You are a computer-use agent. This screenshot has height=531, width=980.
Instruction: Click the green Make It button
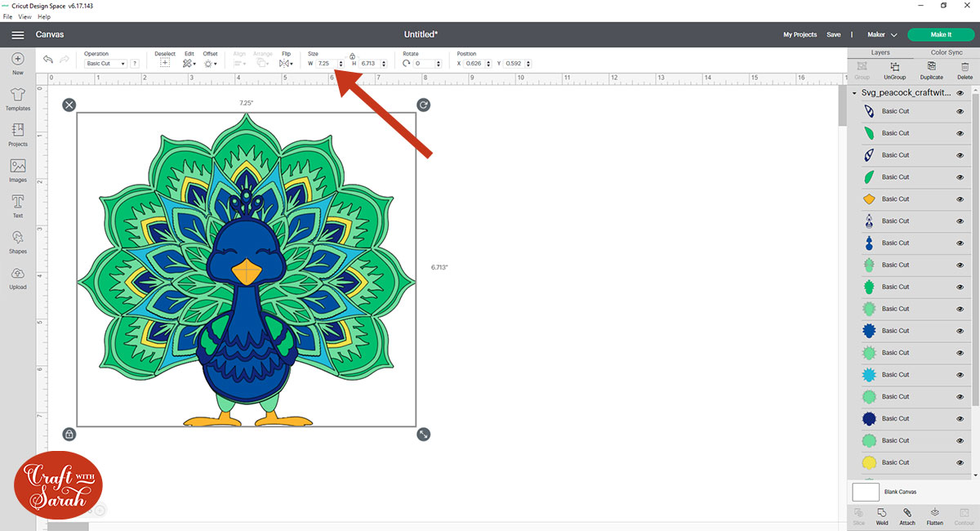941,34
